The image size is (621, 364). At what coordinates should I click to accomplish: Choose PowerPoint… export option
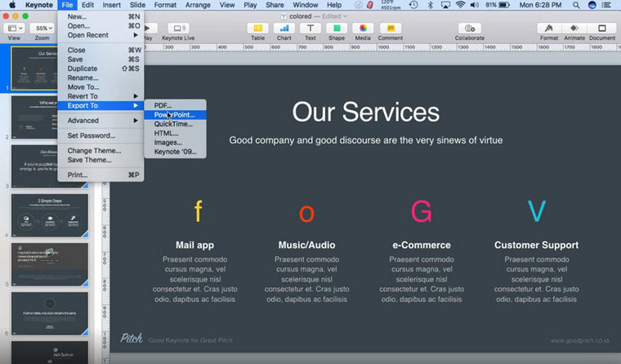[x=175, y=115]
